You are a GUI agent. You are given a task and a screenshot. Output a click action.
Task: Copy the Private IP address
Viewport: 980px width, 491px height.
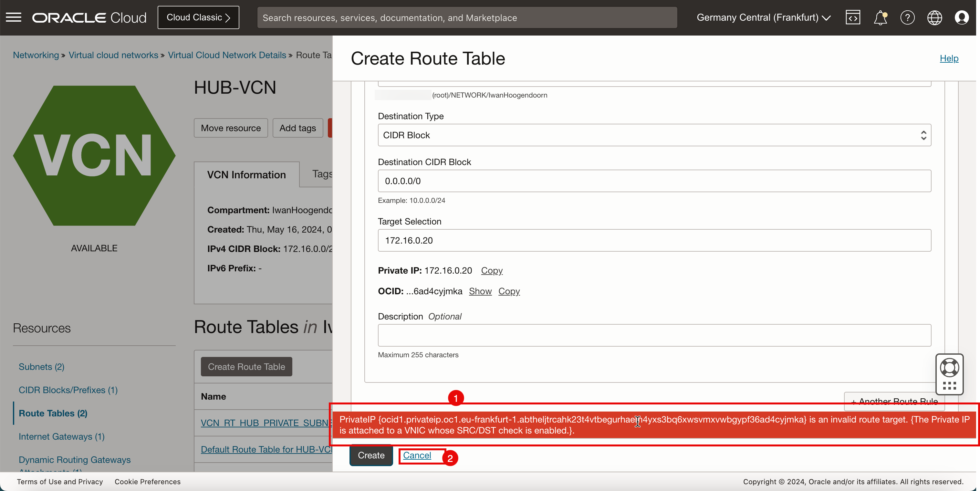[x=492, y=270]
